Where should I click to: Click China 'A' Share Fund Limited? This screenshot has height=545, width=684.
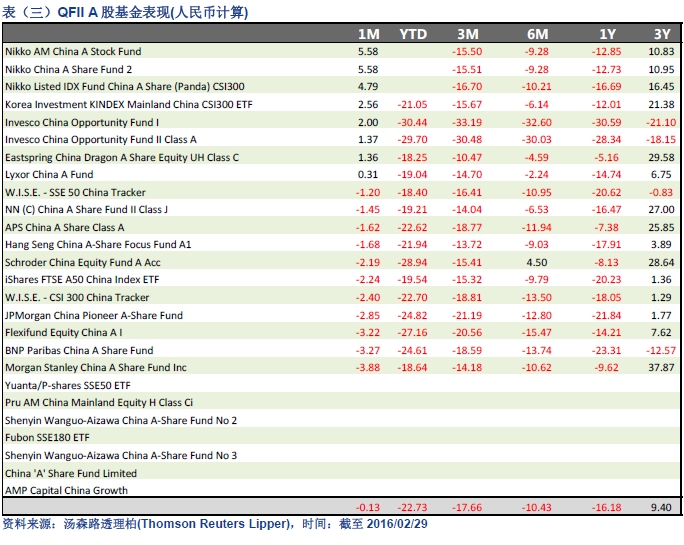click(x=71, y=473)
